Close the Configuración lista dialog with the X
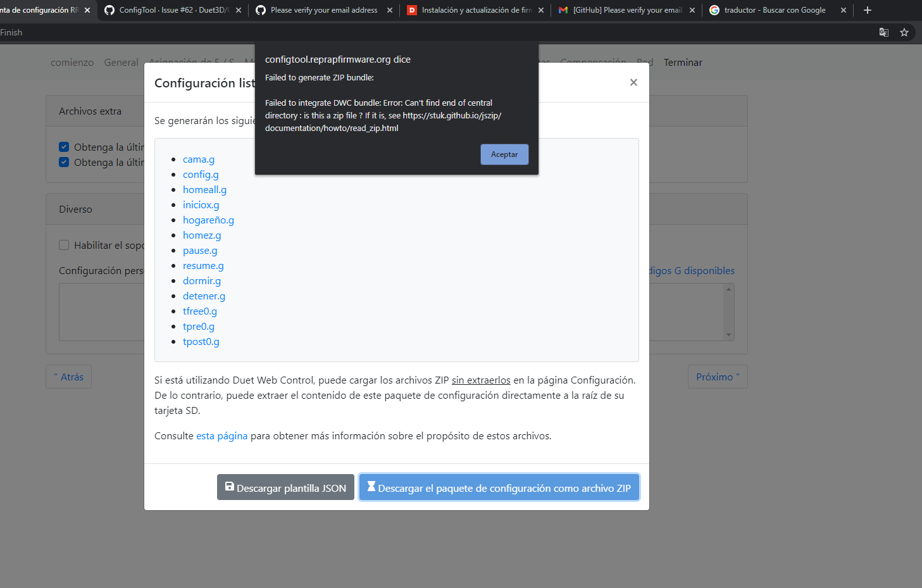922x588 pixels. [633, 82]
